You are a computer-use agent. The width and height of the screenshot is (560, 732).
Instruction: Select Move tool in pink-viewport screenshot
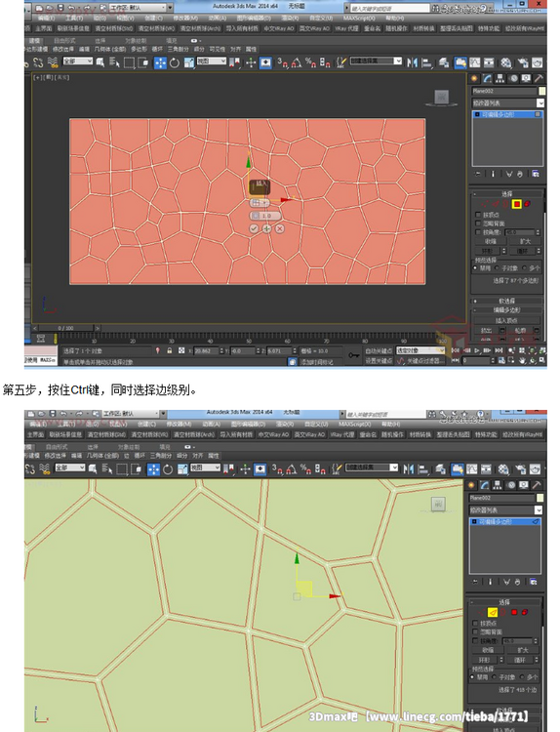160,63
